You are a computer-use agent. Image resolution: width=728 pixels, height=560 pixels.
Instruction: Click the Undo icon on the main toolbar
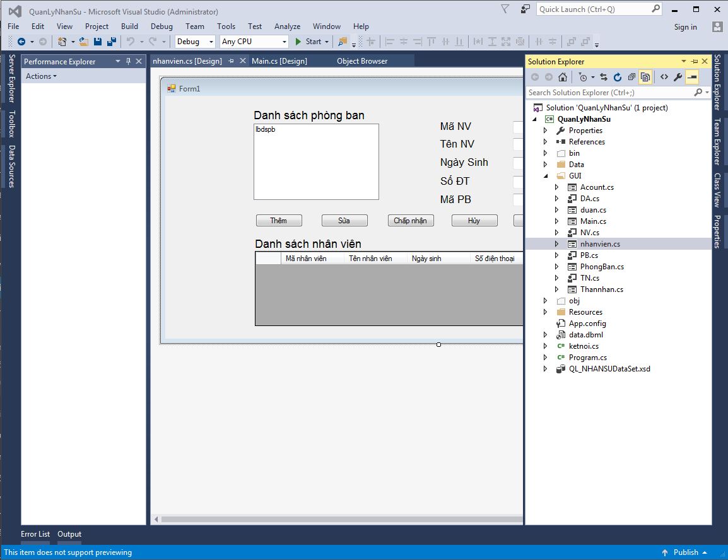[130, 41]
